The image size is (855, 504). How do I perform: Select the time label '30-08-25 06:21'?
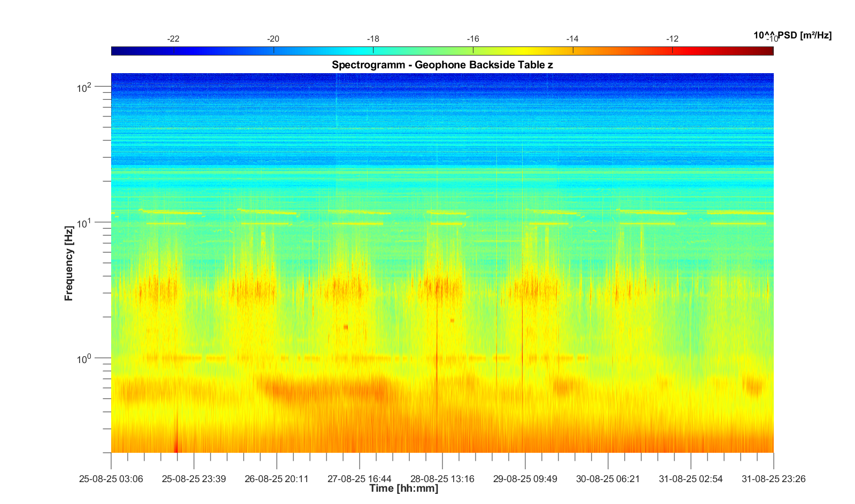[x=608, y=479]
